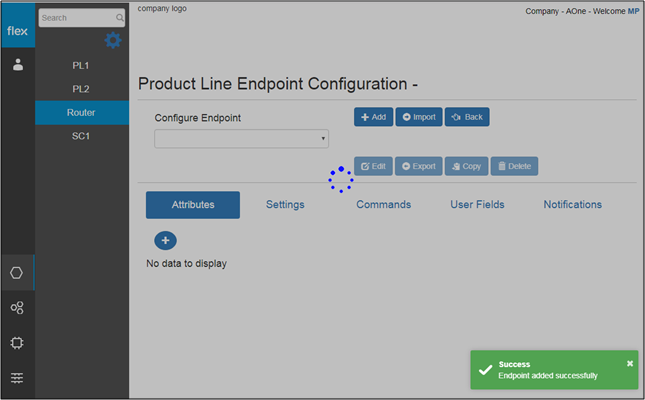Switch to the Settings tab
The width and height of the screenshot is (645, 400).
(x=285, y=204)
